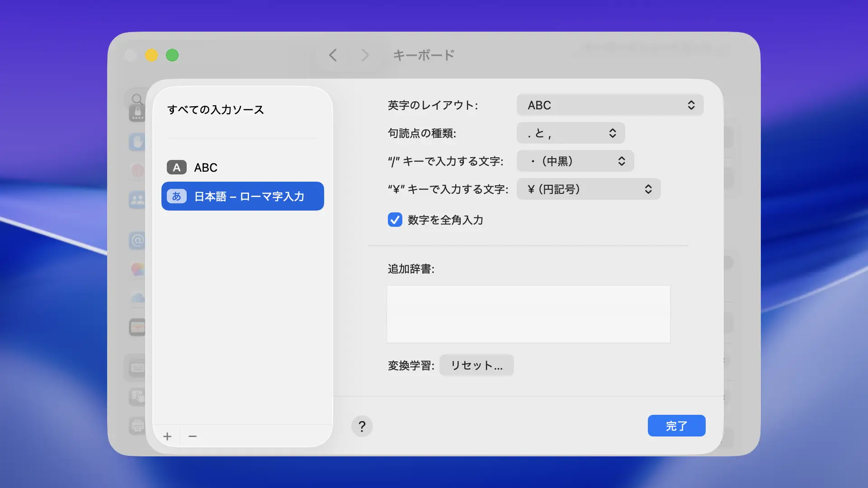
Task: Open the "/" key 中黒 dropdown
Action: coord(575,161)
